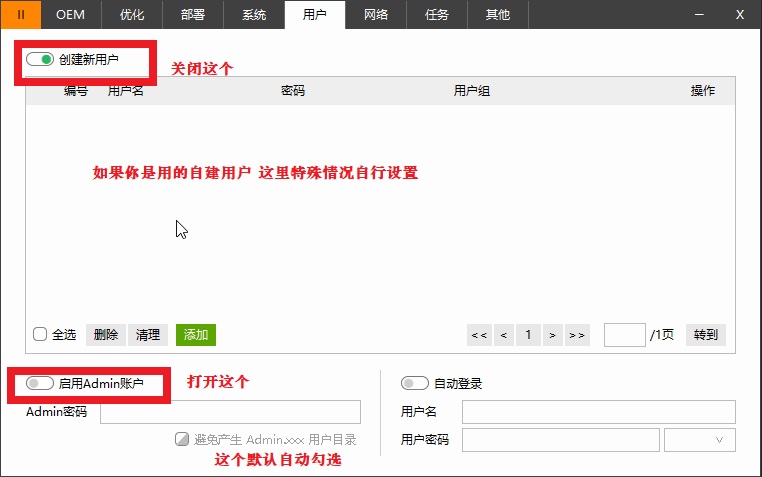Open the dropdown beside 用户密码 field
This screenshot has height=477, width=762.
(x=700, y=440)
